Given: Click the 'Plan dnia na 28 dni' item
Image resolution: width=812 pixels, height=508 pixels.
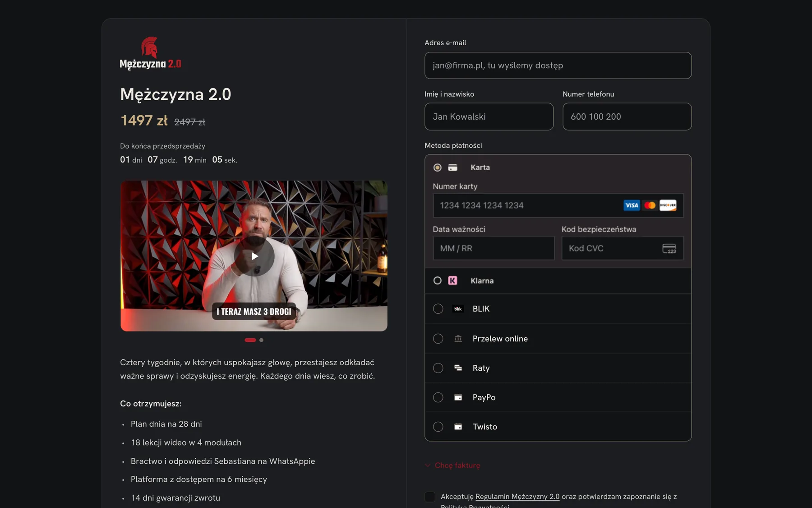Looking at the screenshot, I should 166,424.
